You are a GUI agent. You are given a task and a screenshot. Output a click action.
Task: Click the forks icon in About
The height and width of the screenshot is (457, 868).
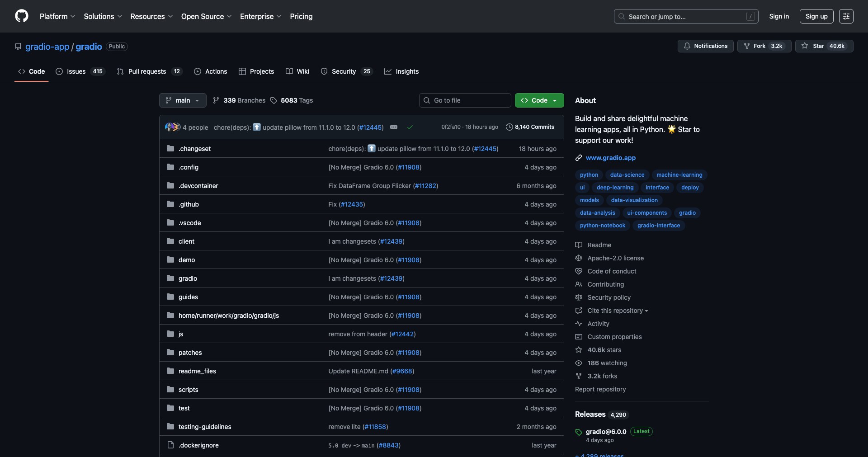point(579,376)
